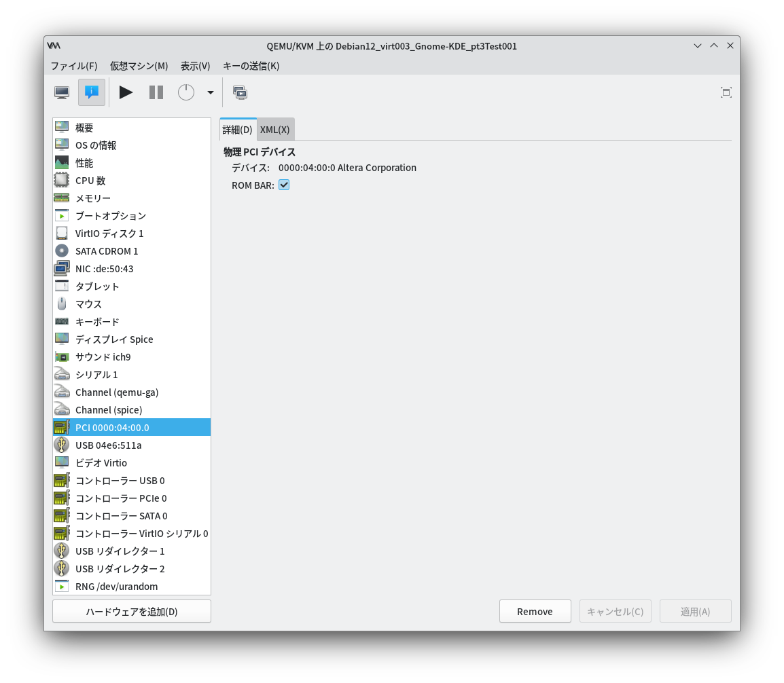Select the USB 04e6:511a USB icon

pyautogui.click(x=62, y=445)
